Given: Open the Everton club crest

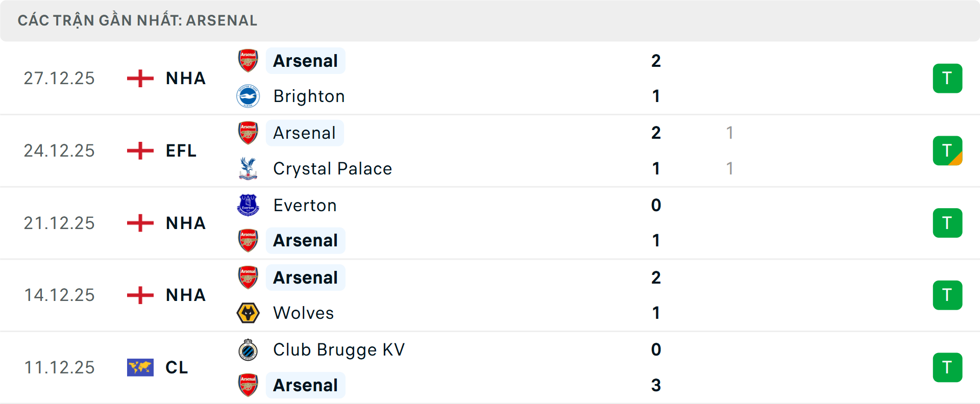Looking at the screenshot, I should 248,205.
